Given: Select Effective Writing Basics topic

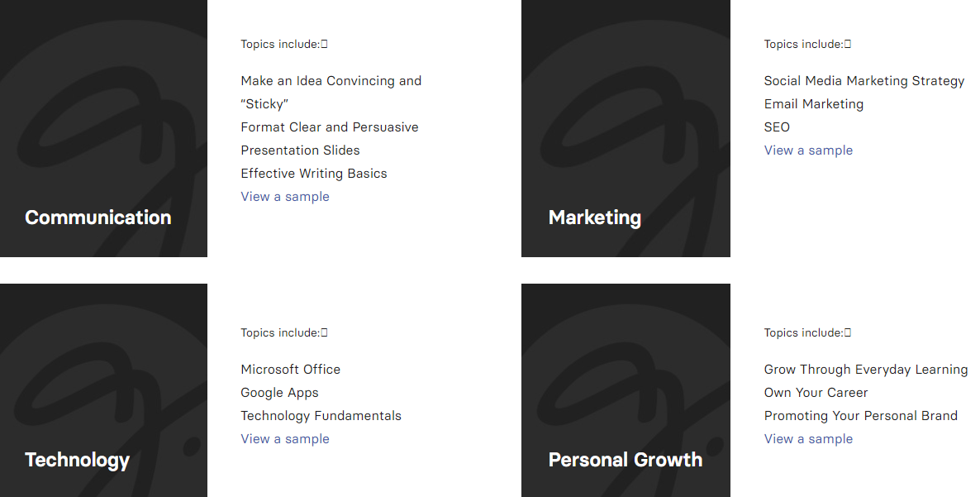Looking at the screenshot, I should tap(314, 173).
